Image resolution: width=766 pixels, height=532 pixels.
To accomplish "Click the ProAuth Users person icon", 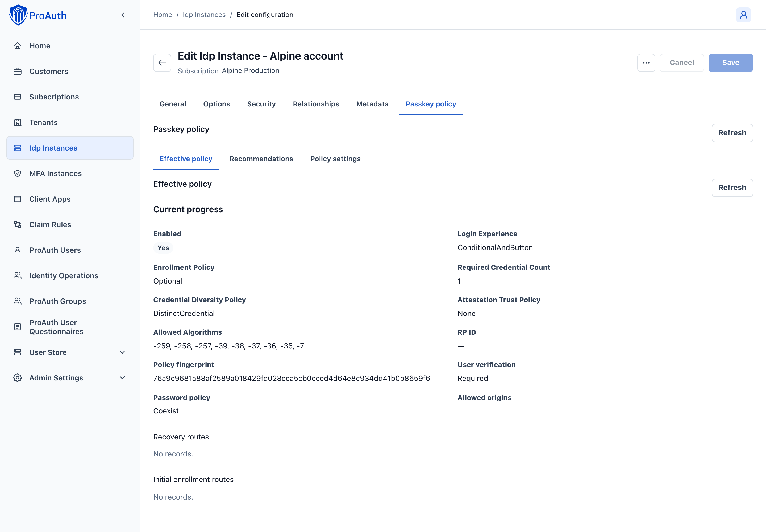I will click(18, 250).
